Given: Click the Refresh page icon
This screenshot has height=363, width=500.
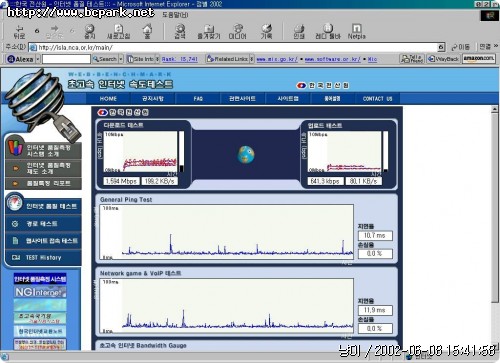Looking at the screenshot, I should [x=118, y=32].
